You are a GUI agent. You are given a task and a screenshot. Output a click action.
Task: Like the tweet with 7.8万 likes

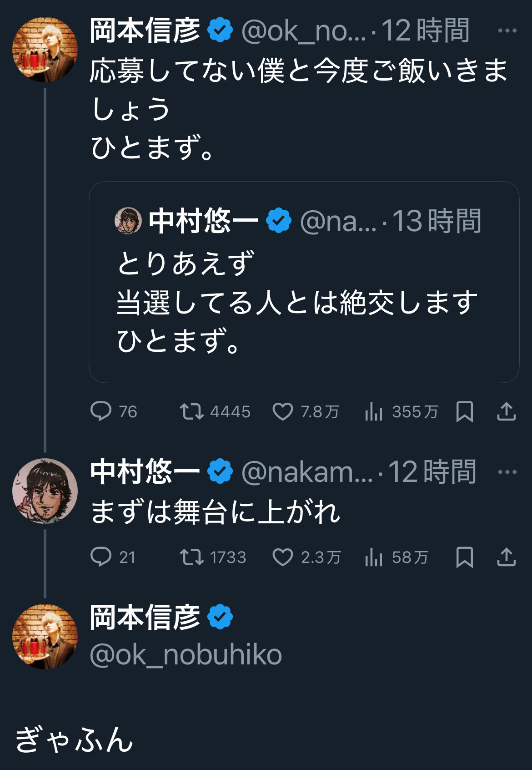click(283, 411)
